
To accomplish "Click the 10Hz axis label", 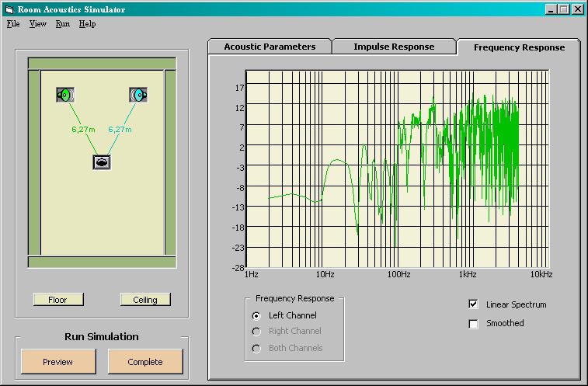I will tap(325, 275).
